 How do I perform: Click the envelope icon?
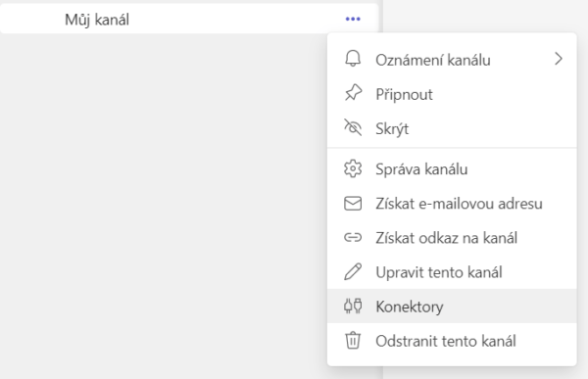(x=353, y=204)
